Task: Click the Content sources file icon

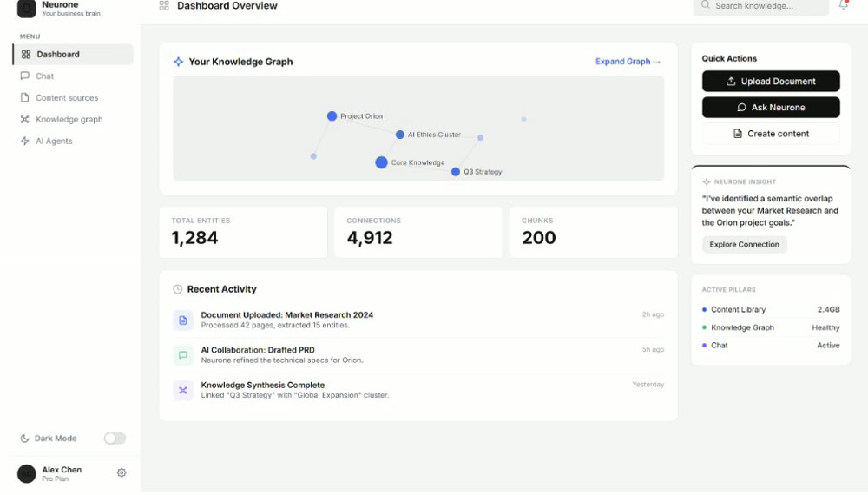Action: click(25, 97)
